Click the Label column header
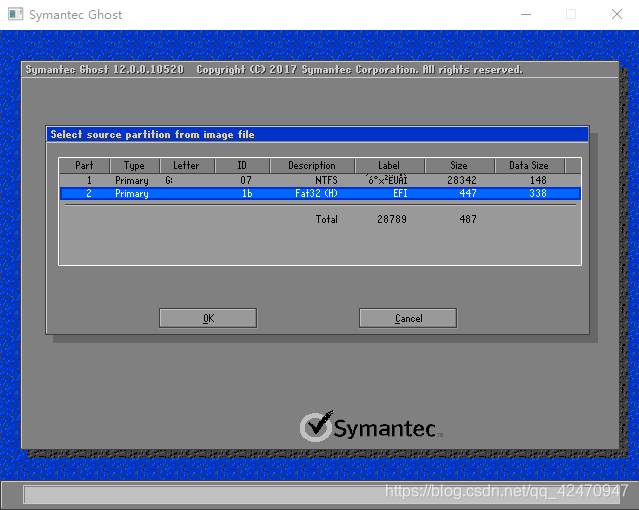 pyautogui.click(x=389, y=166)
